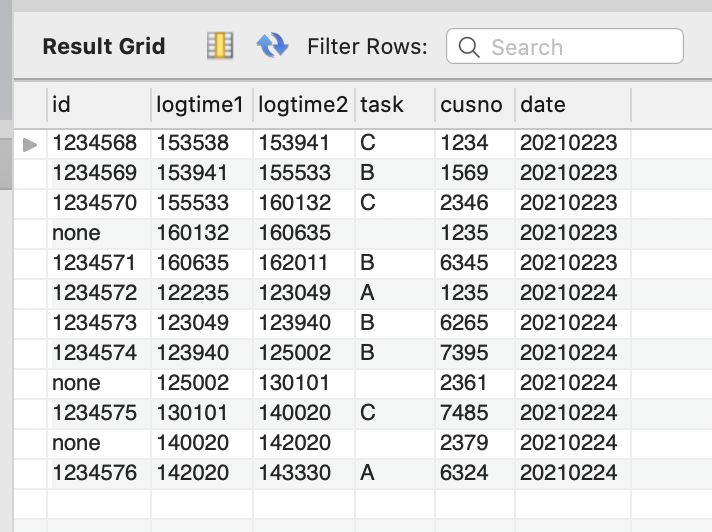
Task: Sort by the cusno column header
Action: pos(475,105)
